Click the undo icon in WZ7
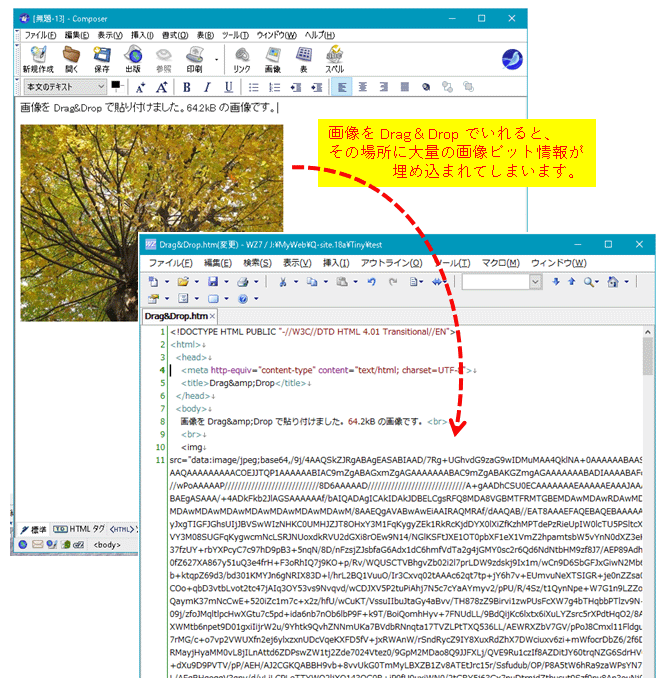Screen dimensions: 666x678 [371, 282]
